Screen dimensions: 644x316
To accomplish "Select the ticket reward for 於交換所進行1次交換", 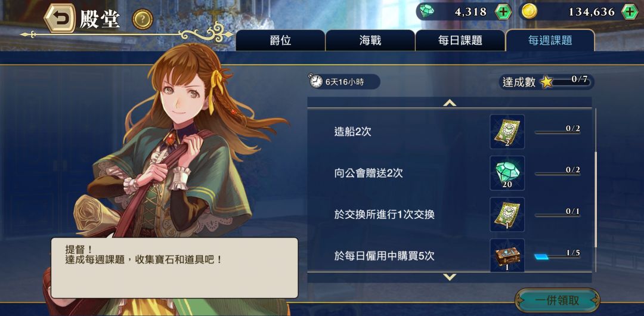I will (x=507, y=215).
